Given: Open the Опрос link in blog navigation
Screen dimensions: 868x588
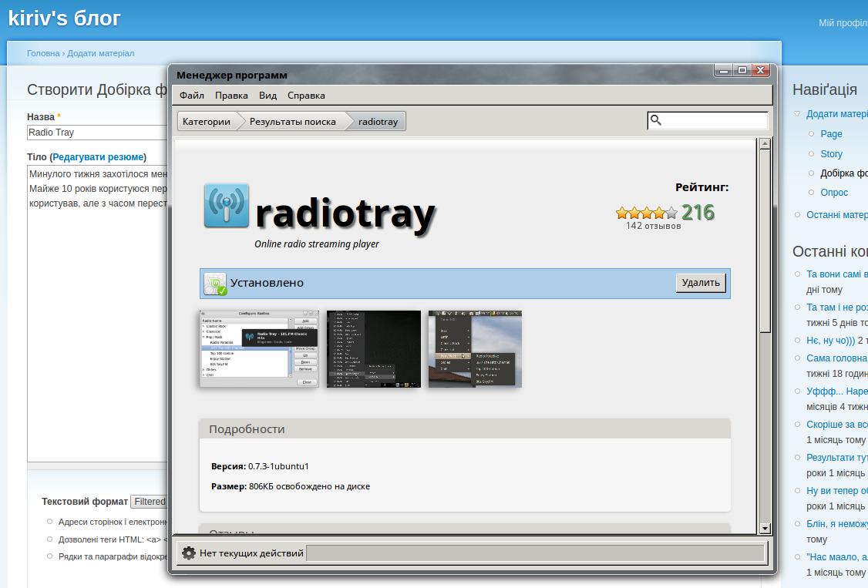Looking at the screenshot, I should click(834, 193).
